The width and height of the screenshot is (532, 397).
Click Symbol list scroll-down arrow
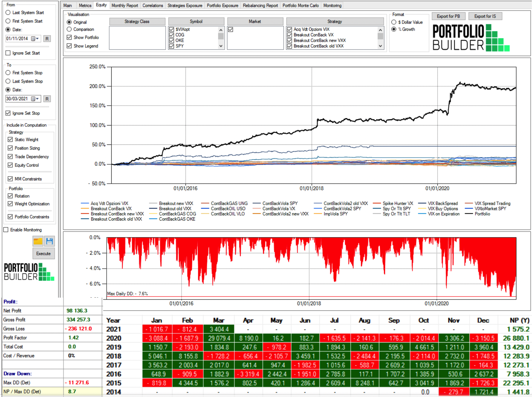pyautogui.click(x=221, y=46)
